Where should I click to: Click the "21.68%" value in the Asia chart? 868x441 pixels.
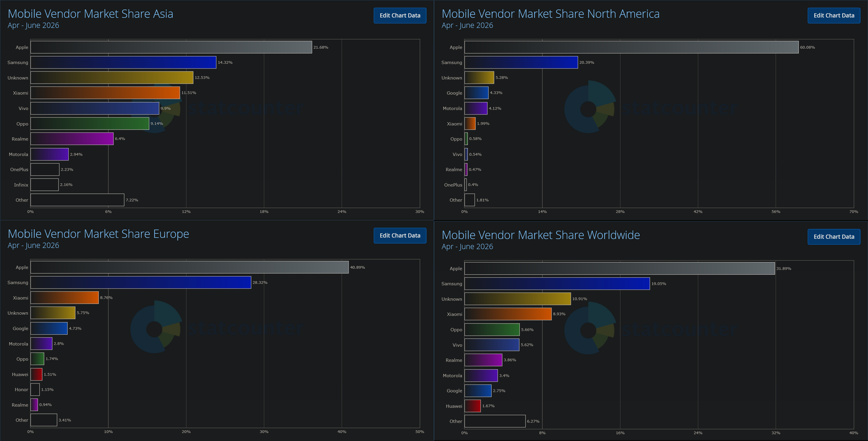[x=321, y=47]
